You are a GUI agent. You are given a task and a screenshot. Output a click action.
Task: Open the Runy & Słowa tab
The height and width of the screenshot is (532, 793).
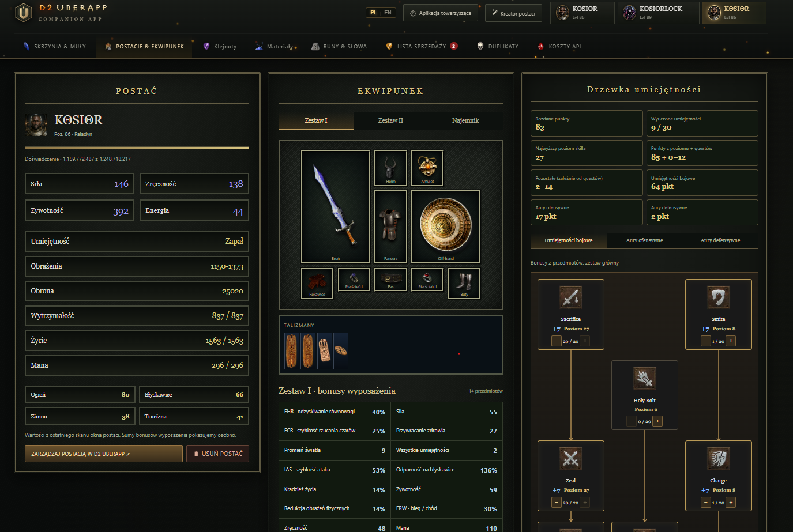tap(339, 46)
